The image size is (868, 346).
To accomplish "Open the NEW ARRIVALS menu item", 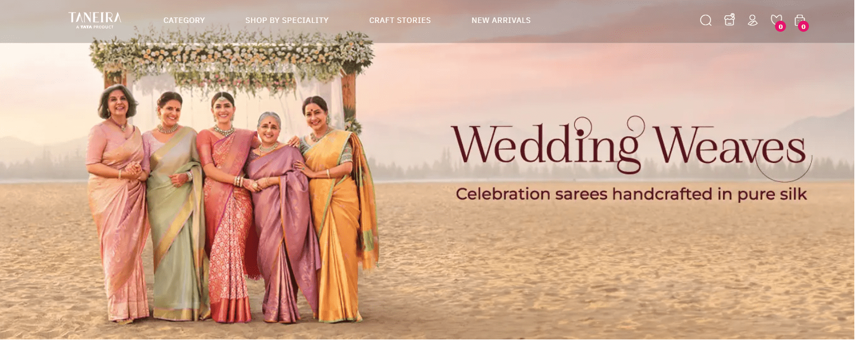I will coord(501,20).
